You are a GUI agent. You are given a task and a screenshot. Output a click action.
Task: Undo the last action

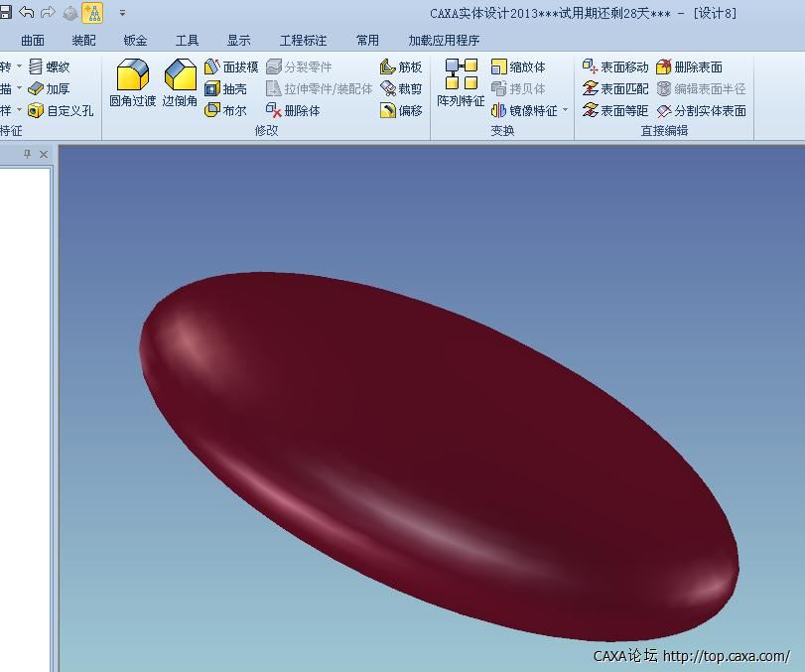point(26,12)
